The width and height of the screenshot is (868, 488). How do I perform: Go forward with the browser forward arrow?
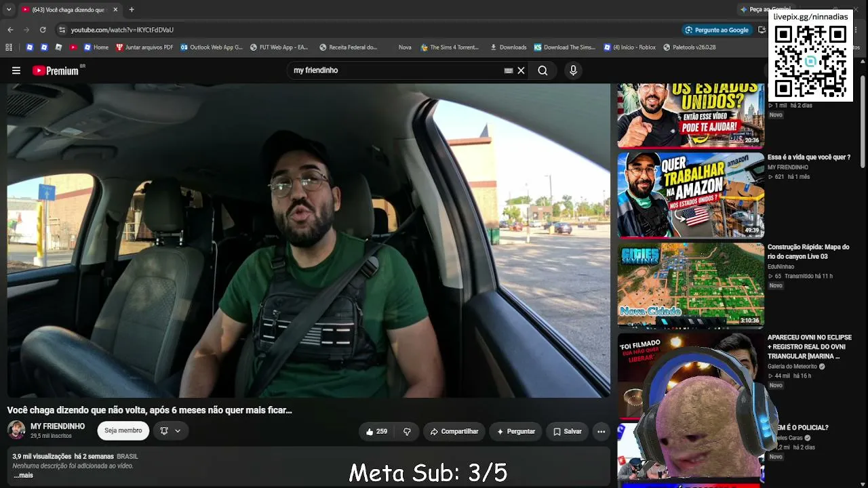point(26,30)
